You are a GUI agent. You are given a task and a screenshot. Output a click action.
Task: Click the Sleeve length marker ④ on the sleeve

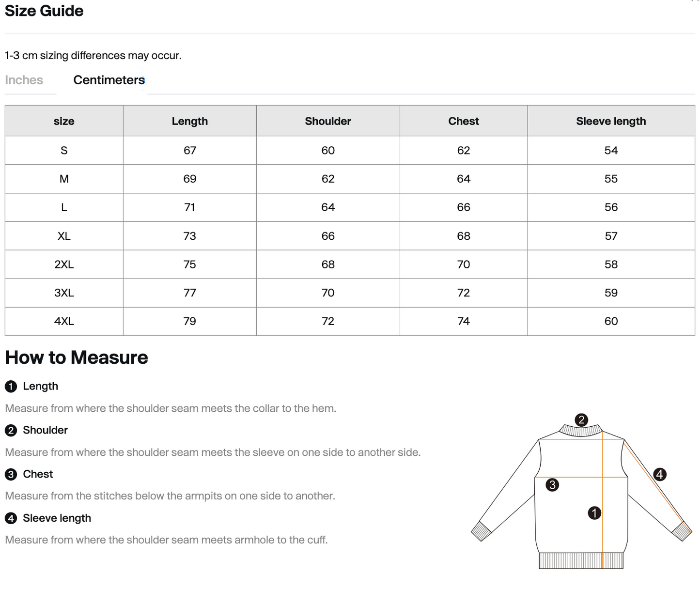pos(659,475)
